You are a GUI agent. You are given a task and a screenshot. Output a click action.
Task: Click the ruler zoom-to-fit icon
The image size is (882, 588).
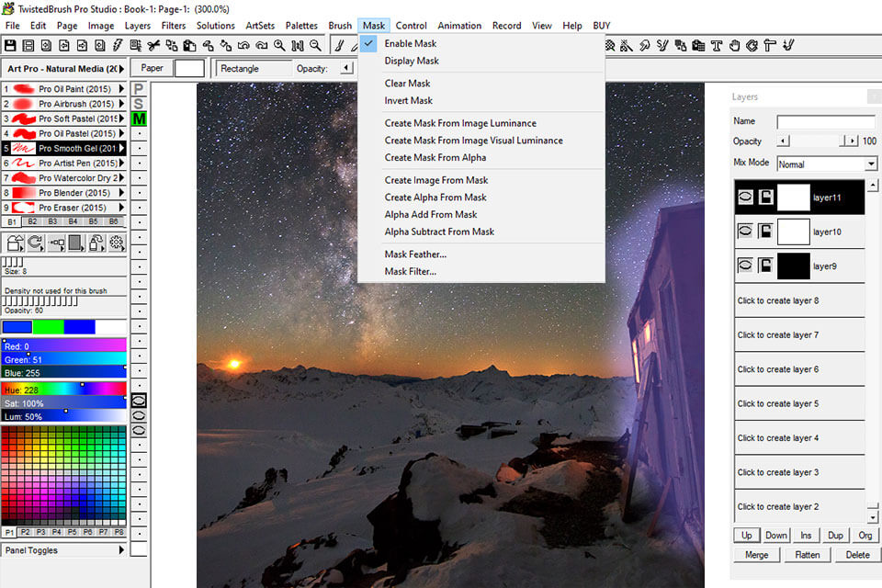298,46
